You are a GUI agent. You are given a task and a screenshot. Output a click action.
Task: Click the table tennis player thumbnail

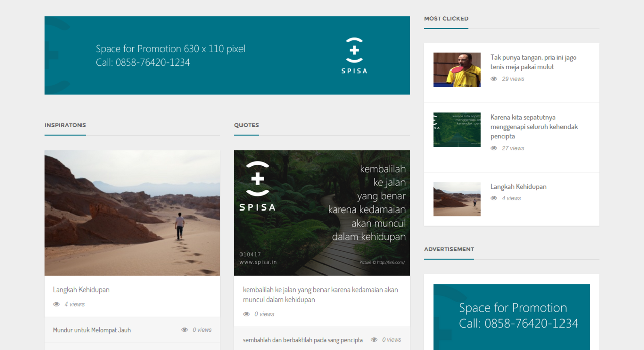click(457, 70)
